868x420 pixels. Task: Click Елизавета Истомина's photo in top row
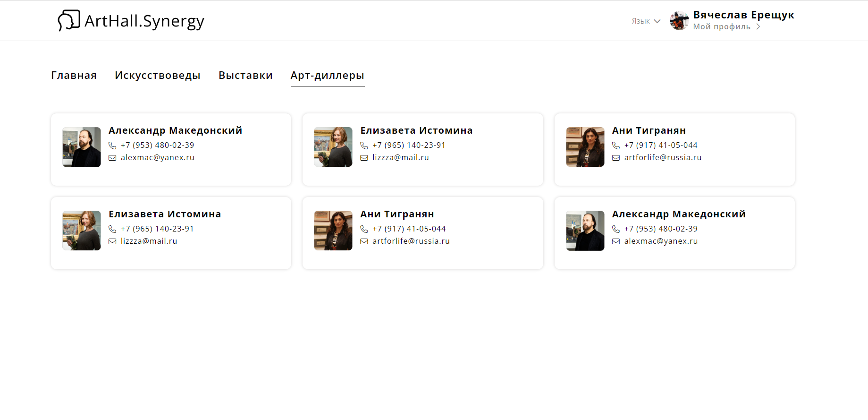coord(333,147)
